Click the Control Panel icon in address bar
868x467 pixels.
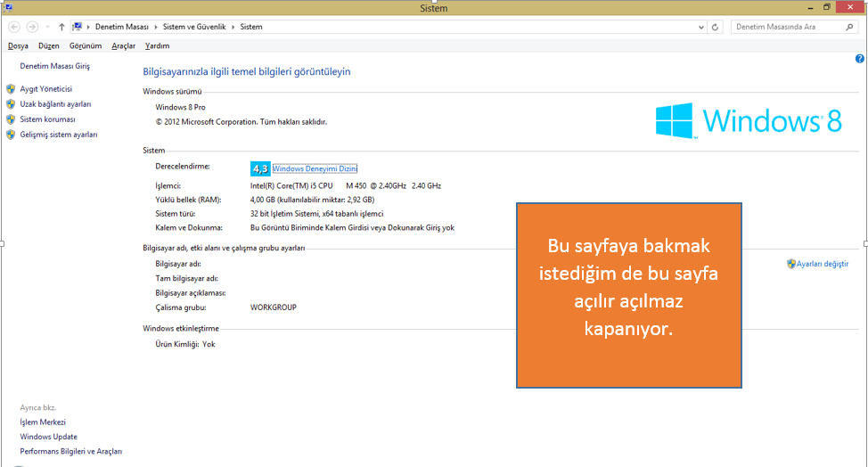point(78,27)
